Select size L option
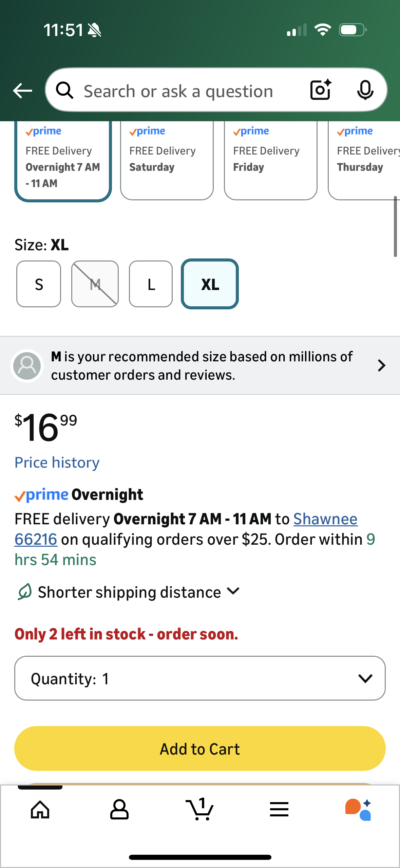 point(151,284)
